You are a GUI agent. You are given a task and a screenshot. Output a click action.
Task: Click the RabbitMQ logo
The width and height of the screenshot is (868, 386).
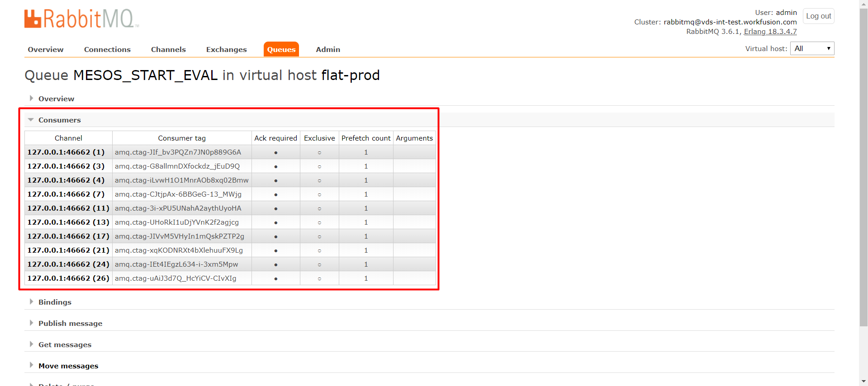81,19
